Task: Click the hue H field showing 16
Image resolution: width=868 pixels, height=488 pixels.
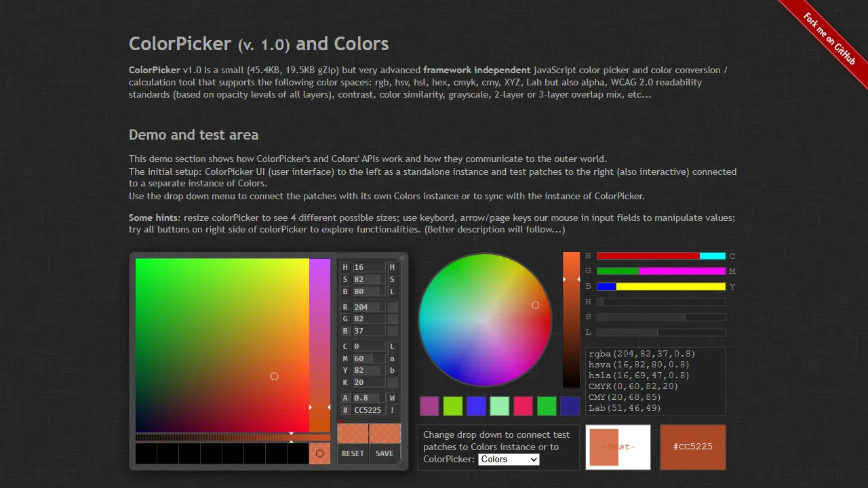Action: tap(369, 267)
